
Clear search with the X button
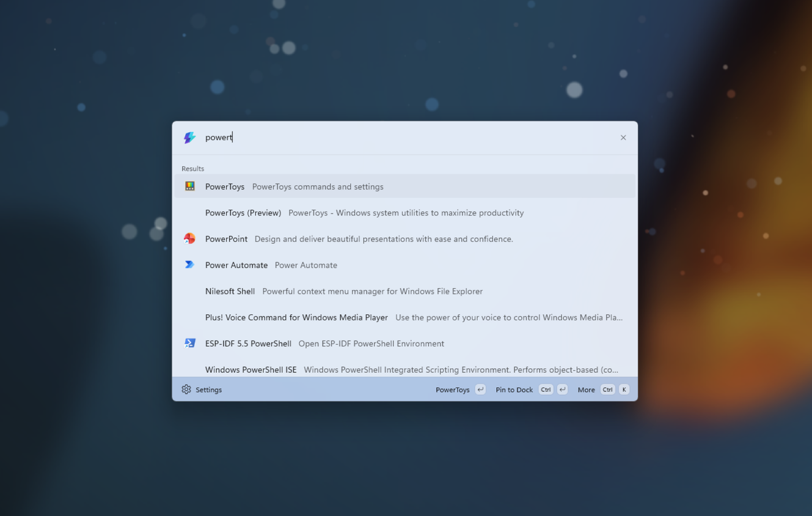click(623, 138)
